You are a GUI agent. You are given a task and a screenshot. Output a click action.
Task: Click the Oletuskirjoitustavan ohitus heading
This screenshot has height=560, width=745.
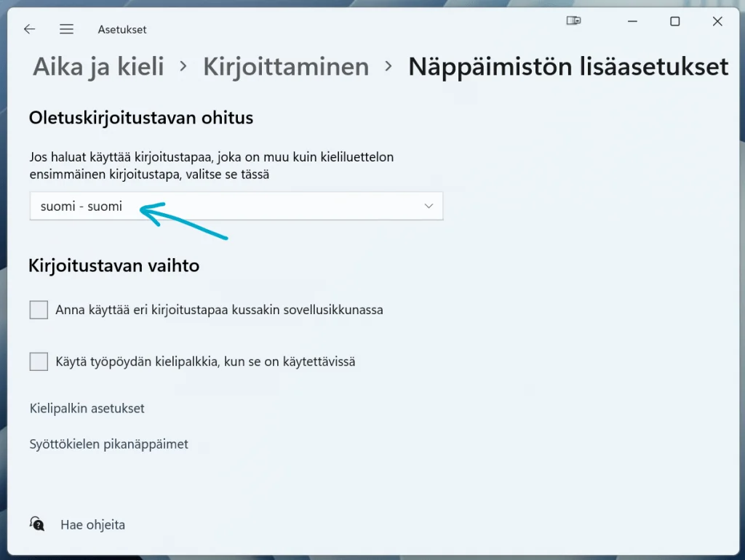(x=141, y=118)
